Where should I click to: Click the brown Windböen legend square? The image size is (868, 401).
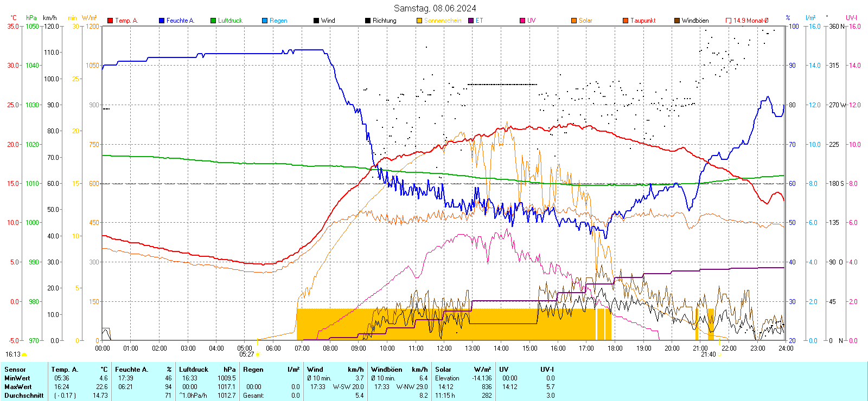coord(677,21)
